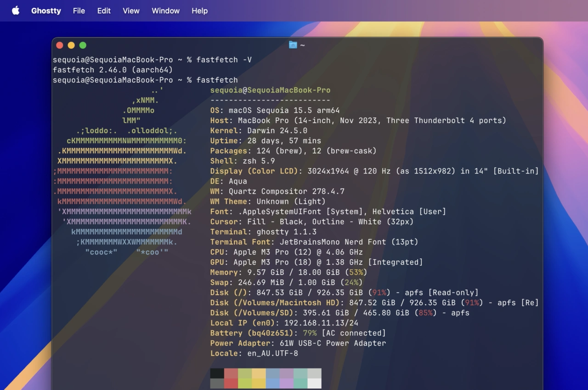Click the 'fastfetch -V' command text
Viewport: 588px width, 390px height.
(x=224, y=60)
